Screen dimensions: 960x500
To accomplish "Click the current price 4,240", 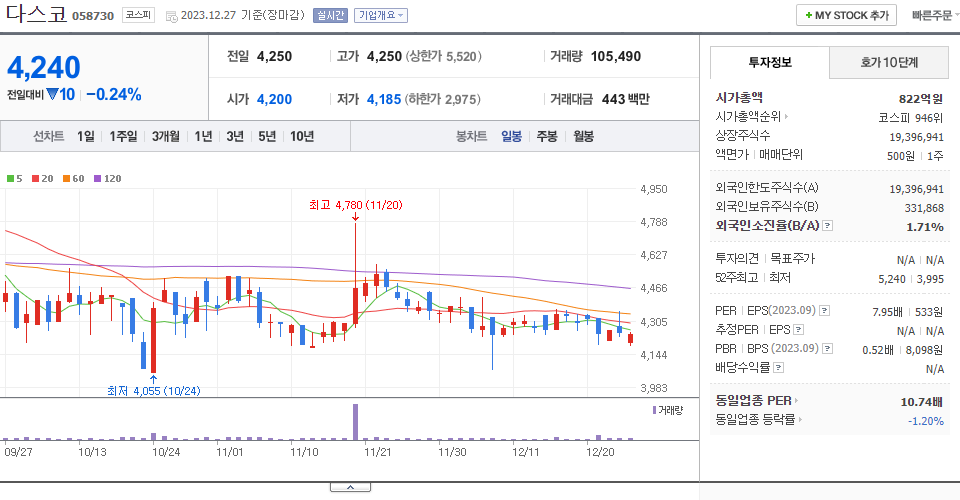I will coord(43,67).
